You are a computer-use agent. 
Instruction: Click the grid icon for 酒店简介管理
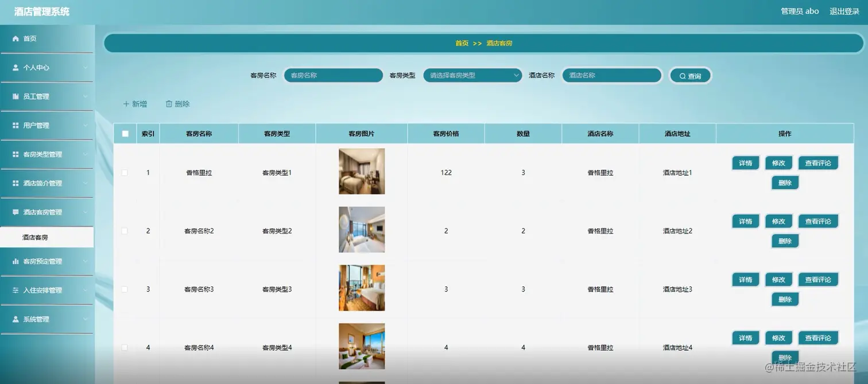point(15,183)
